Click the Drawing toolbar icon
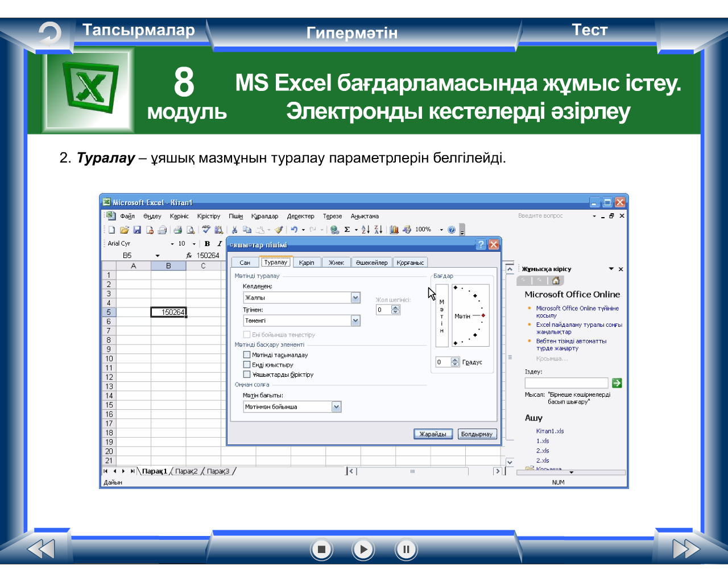The image size is (728, 582). point(407,230)
